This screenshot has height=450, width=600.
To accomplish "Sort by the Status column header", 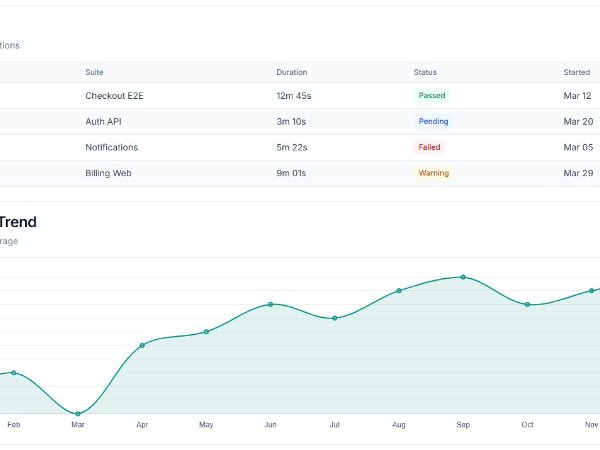I will tap(425, 72).
